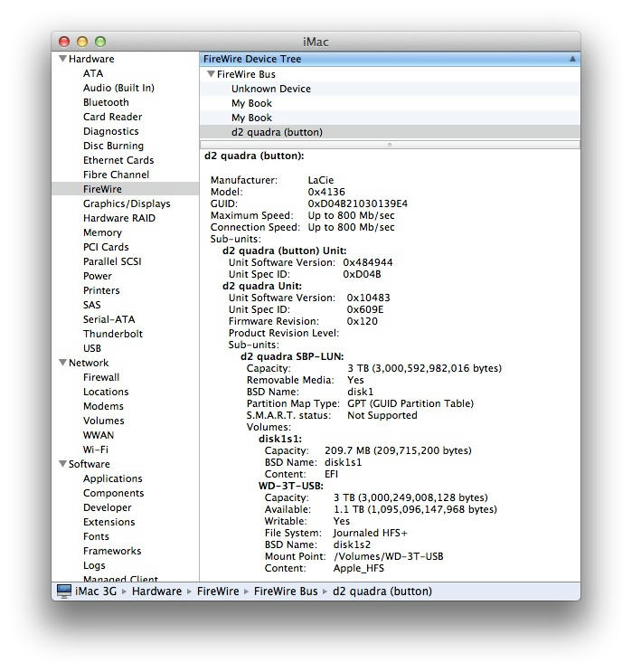Click the iMac computer icon in path bar
This screenshot has width=632, height=672.
pos(64,591)
